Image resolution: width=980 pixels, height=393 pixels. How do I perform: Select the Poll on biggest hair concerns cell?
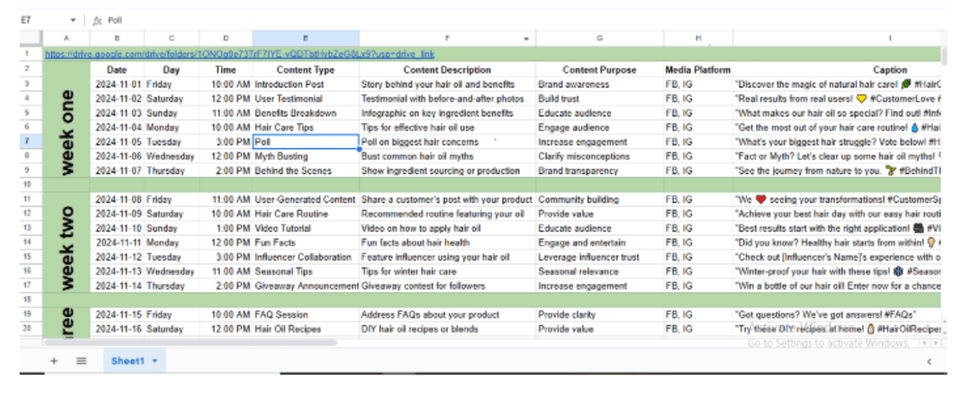447,142
